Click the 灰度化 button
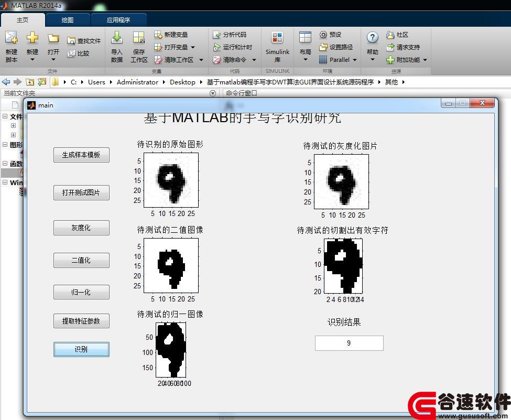511x420 pixels. point(81,228)
